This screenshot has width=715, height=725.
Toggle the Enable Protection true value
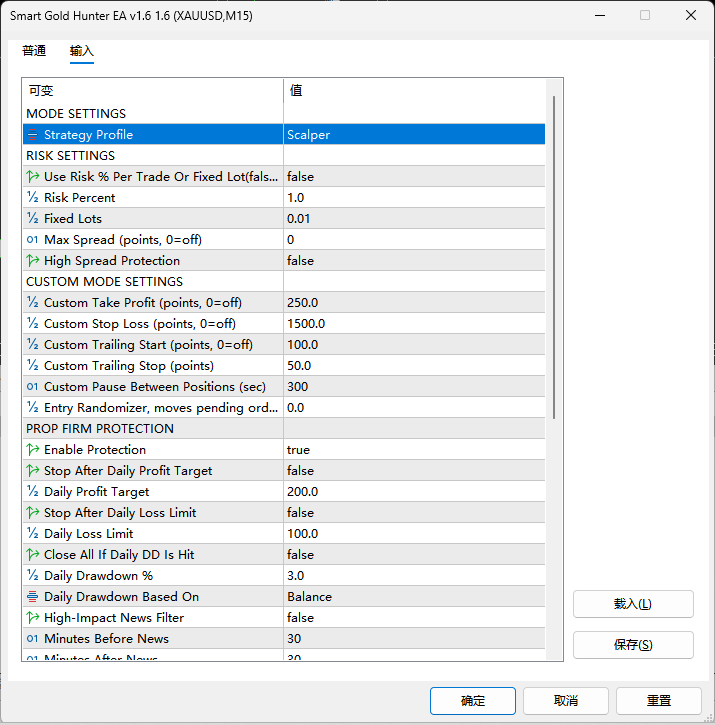pyautogui.click(x=414, y=449)
